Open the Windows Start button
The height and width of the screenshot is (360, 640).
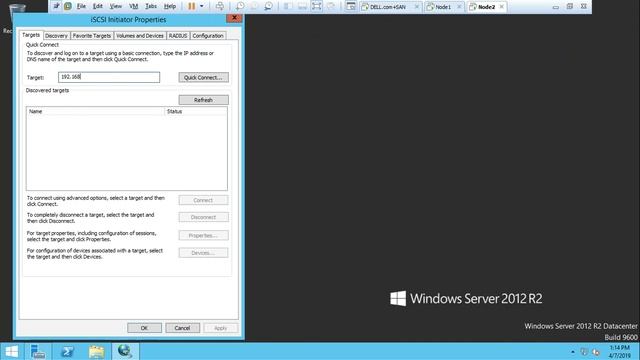click(11, 351)
